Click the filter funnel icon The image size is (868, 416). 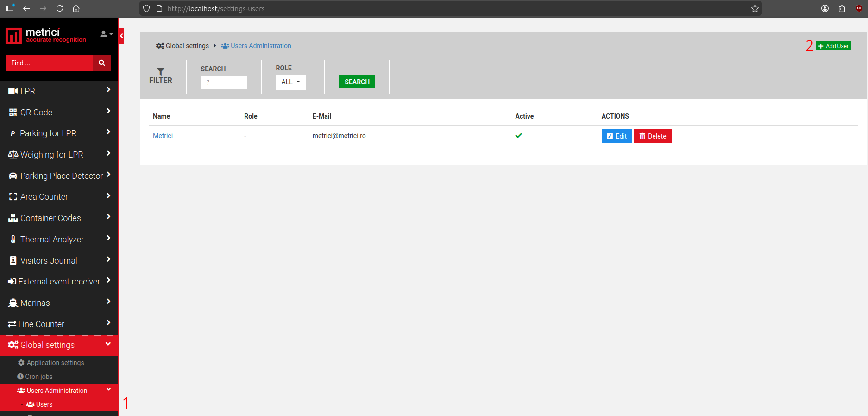pyautogui.click(x=161, y=72)
